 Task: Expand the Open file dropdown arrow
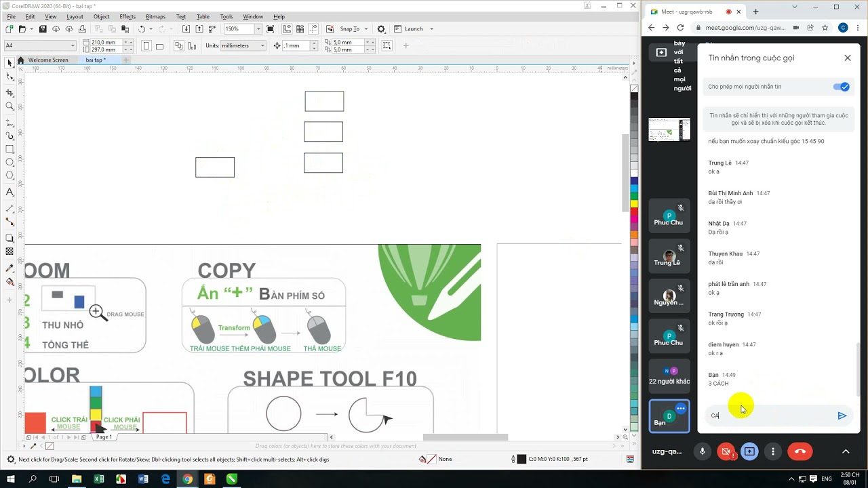(x=31, y=29)
